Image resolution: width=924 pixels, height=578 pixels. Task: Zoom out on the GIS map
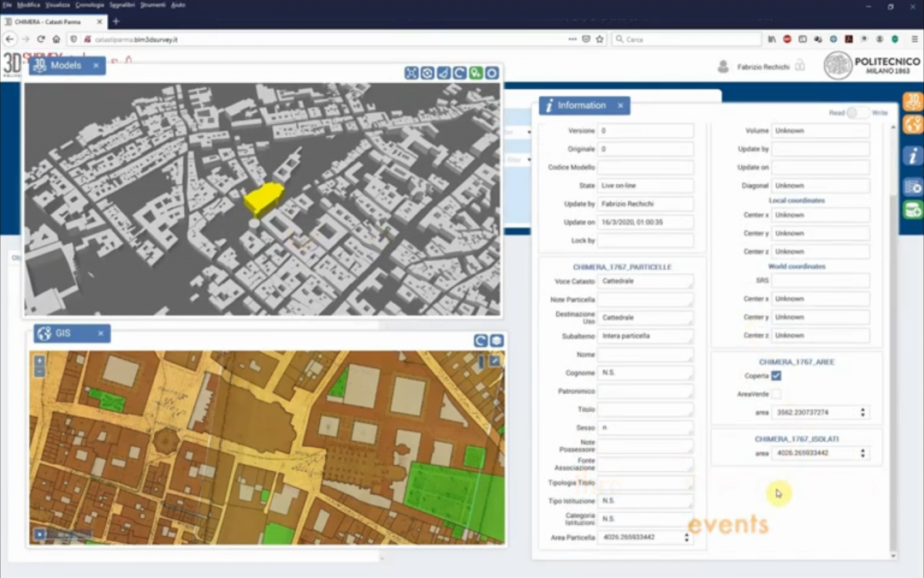pos(38,372)
